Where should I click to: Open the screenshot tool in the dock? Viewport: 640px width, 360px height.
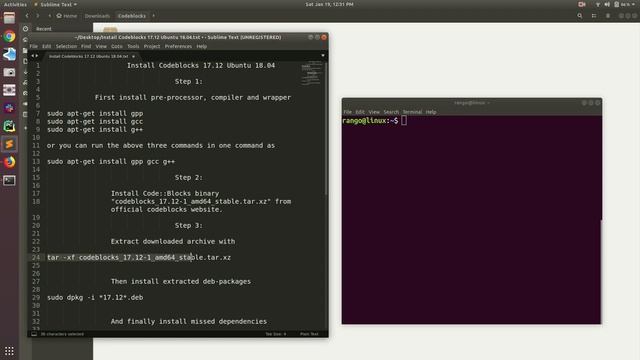point(9,72)
